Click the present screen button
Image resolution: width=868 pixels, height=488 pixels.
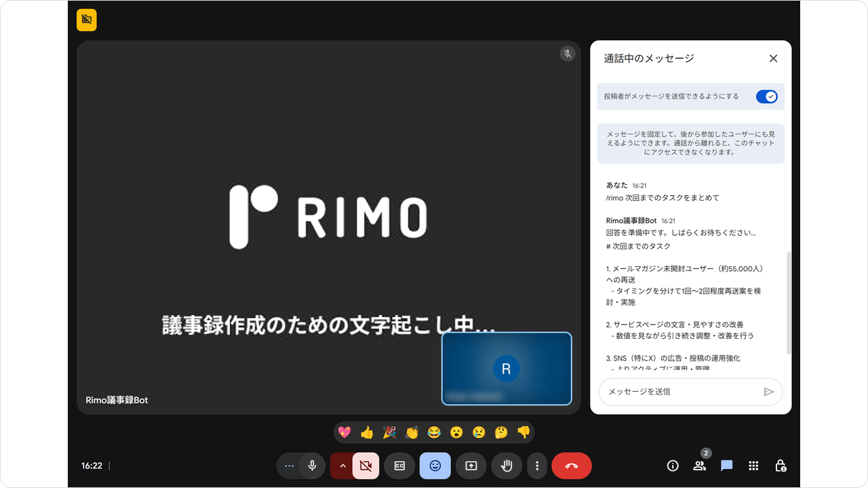pyautogui.click(x=471, y=466)
